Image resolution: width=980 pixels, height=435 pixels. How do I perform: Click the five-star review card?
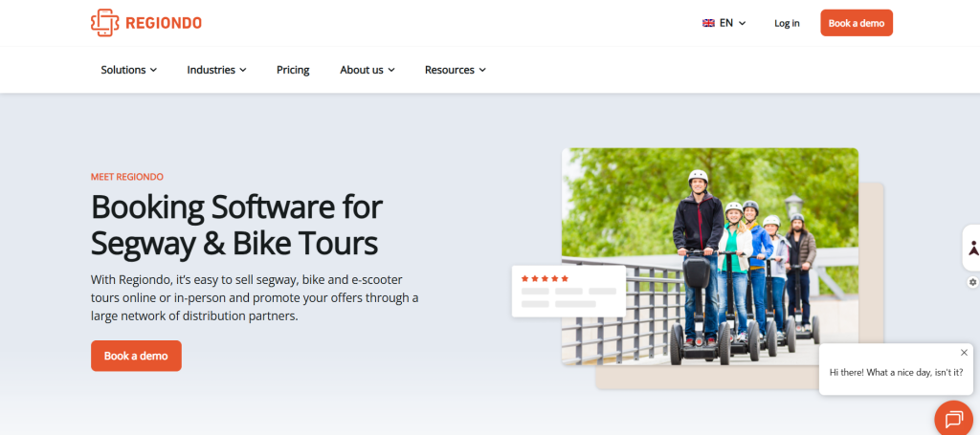(x=568, y=291)
